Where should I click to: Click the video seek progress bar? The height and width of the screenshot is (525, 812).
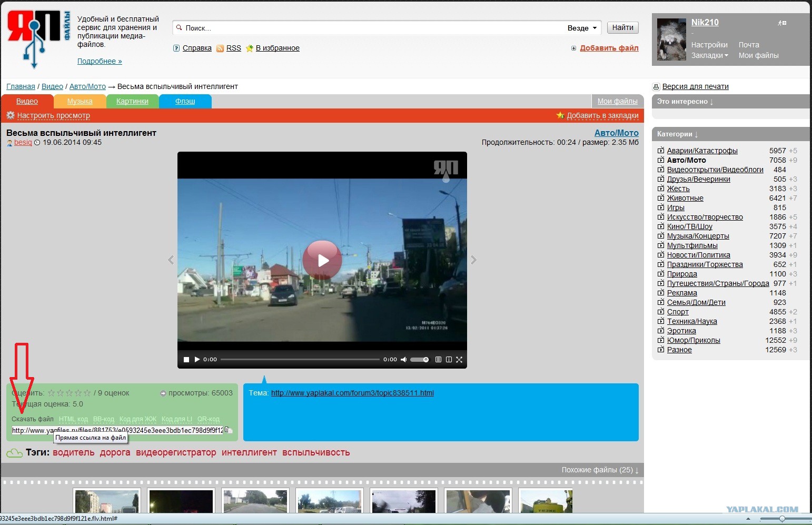pos(300,360)
